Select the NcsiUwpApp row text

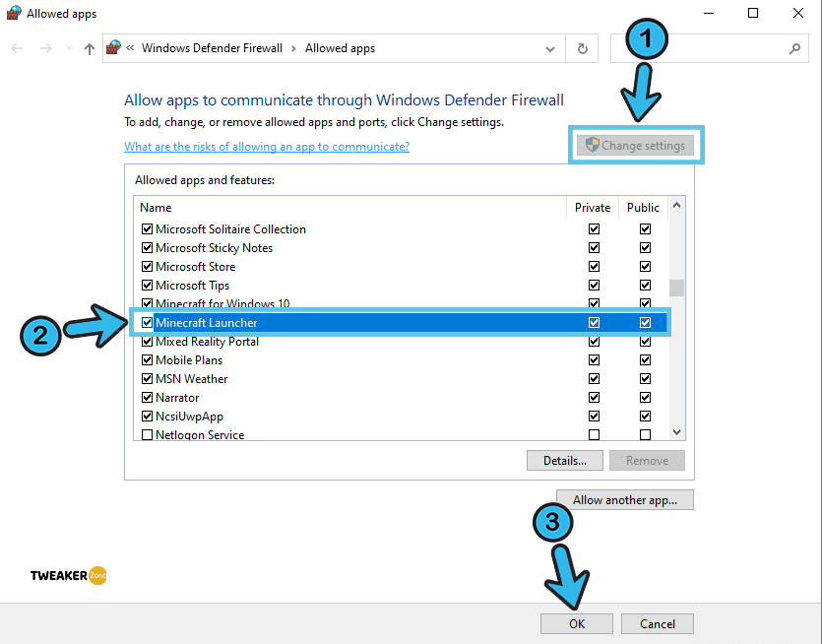(x=189, y=417)
